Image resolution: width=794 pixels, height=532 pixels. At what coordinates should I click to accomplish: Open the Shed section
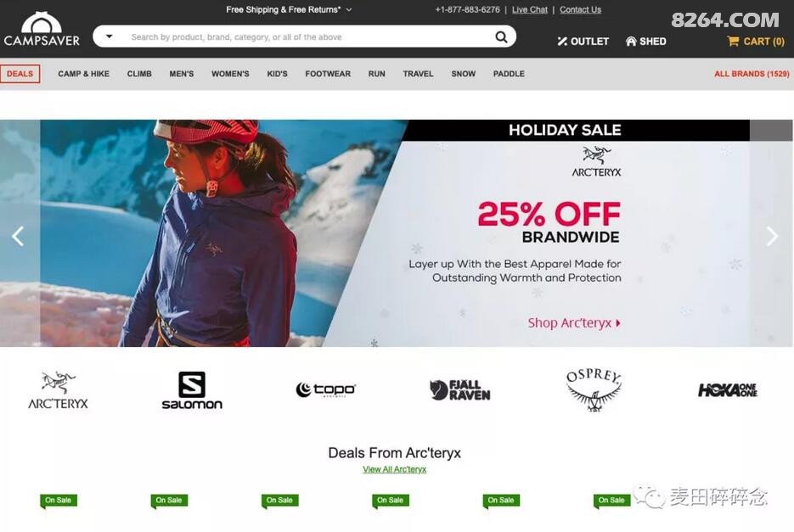click(646, 42)
